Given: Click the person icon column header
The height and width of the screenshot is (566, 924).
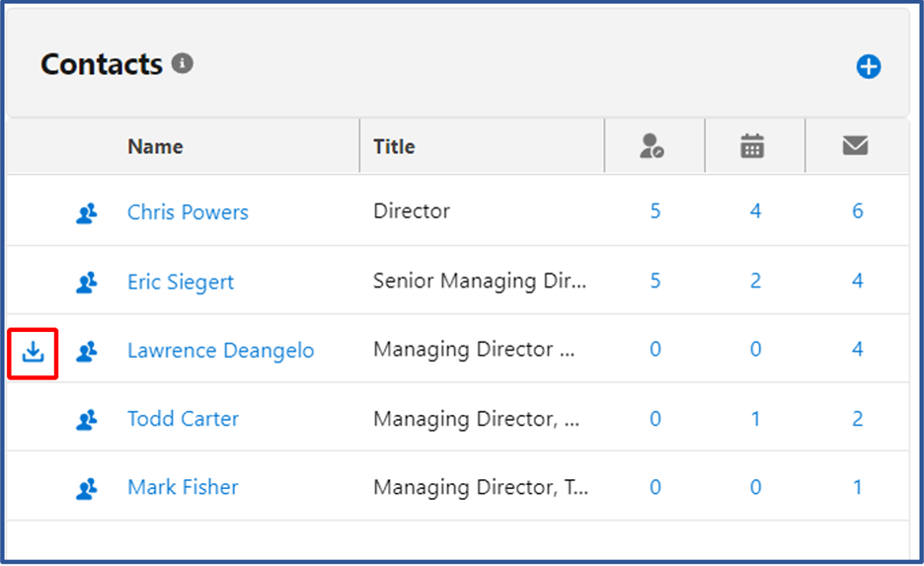Looking at the screenshot, I should pyautogui.click(x=652, y=146).
